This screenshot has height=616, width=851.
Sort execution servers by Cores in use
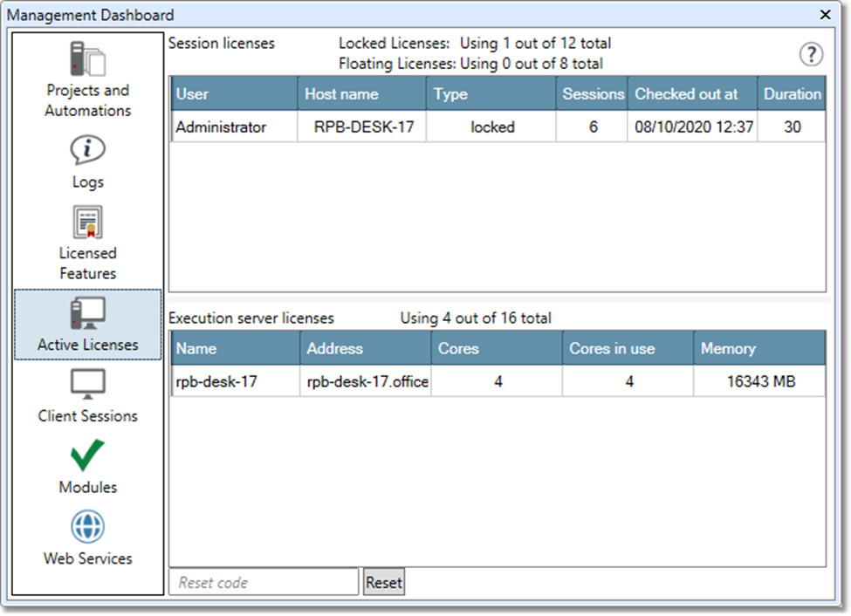[x=628, y=348]
